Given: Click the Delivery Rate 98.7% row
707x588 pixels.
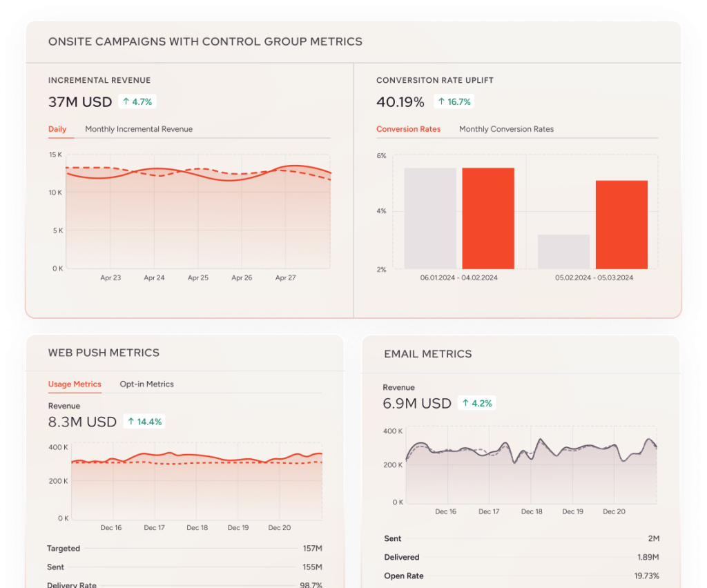Looking at the screenshot, I should (184, 585).
